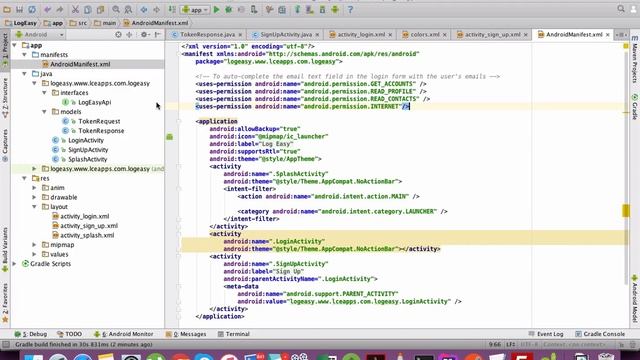Screen dimensions: 640x360
Task: Switch to TokenResponse.java tab
Action: (x=207, y=35)
